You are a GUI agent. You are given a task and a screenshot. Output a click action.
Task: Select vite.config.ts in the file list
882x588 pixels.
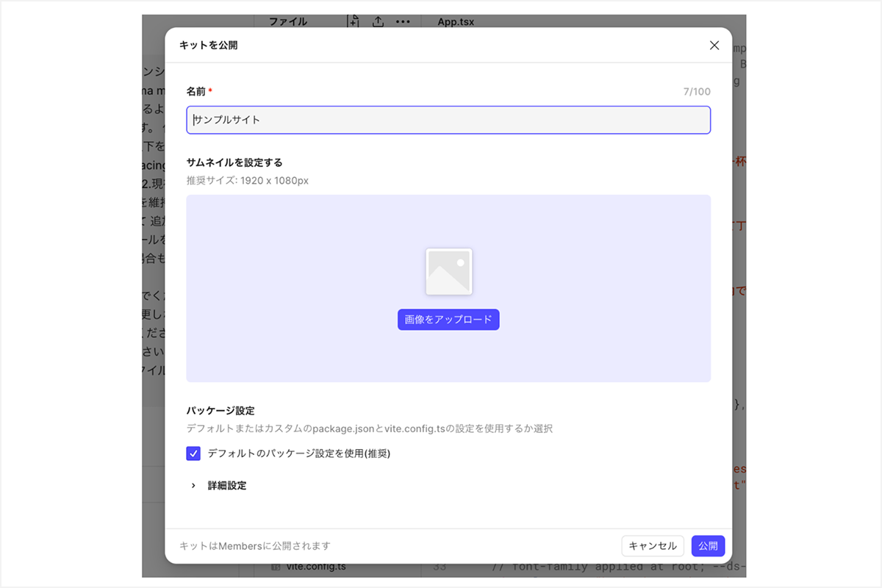pos(315,567)
